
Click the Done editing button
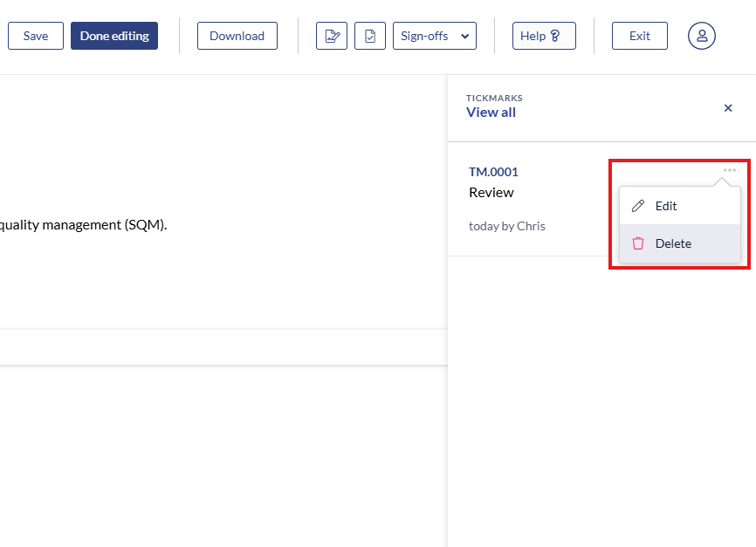tap(114, 36)
